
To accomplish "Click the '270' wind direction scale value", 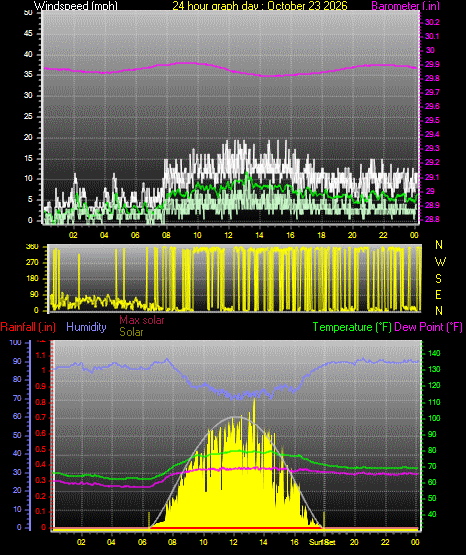I will [32, 263].
